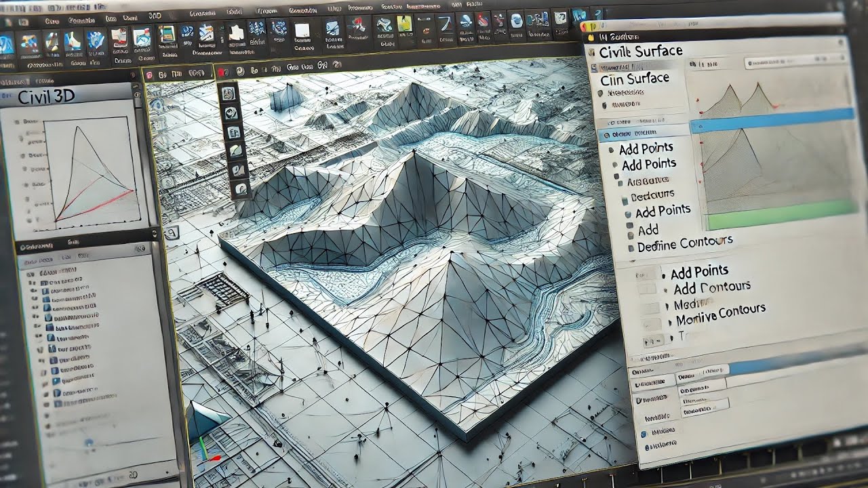Click the Civil 3D panel title
Image resolution: width=868 pixels, height=488 pixels.
pyautogui.click(x=46, y=97)
